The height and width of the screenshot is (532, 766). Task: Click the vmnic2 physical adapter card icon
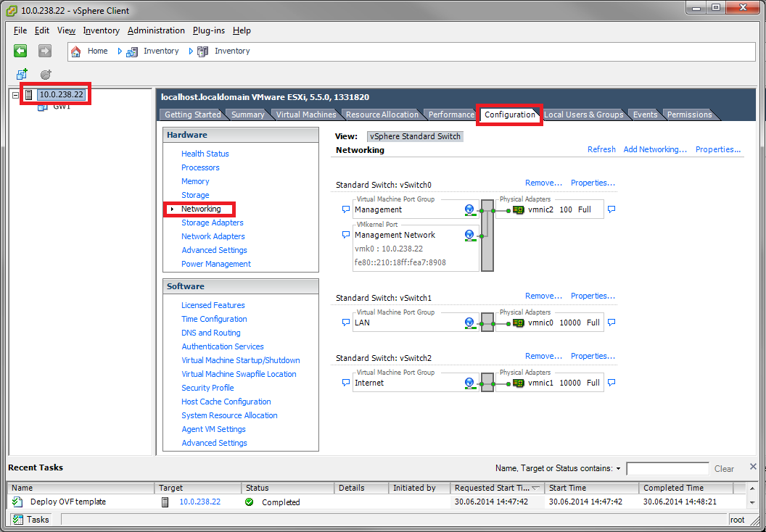click(518, 209)
